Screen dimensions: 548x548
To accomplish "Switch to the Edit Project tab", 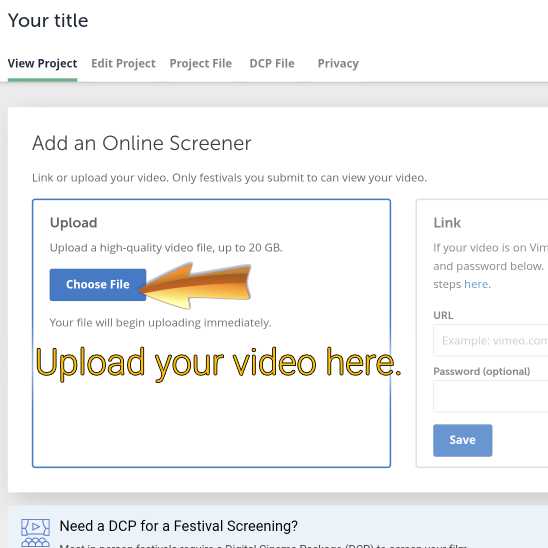I will (123, 63).
